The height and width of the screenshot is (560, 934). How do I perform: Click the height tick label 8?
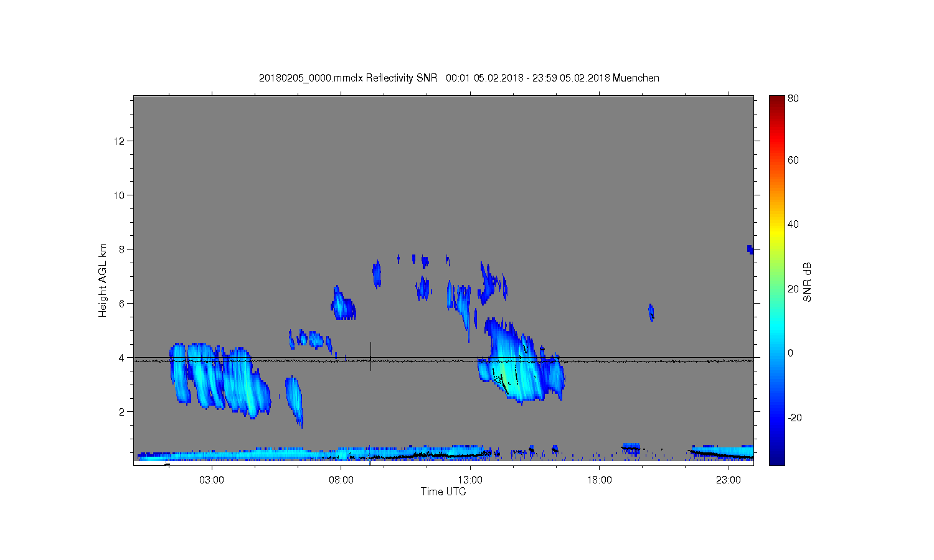pos(122,250)
